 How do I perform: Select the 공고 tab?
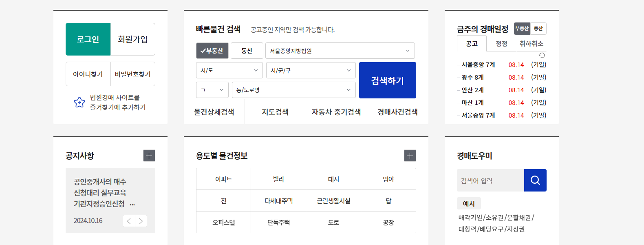(x=472, y=44)
